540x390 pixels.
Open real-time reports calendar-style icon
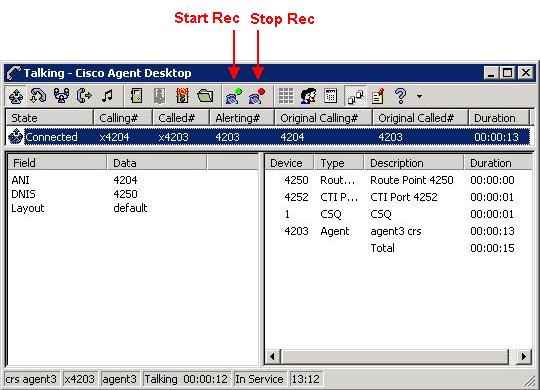pyautogui.click(x=331, y=96)
